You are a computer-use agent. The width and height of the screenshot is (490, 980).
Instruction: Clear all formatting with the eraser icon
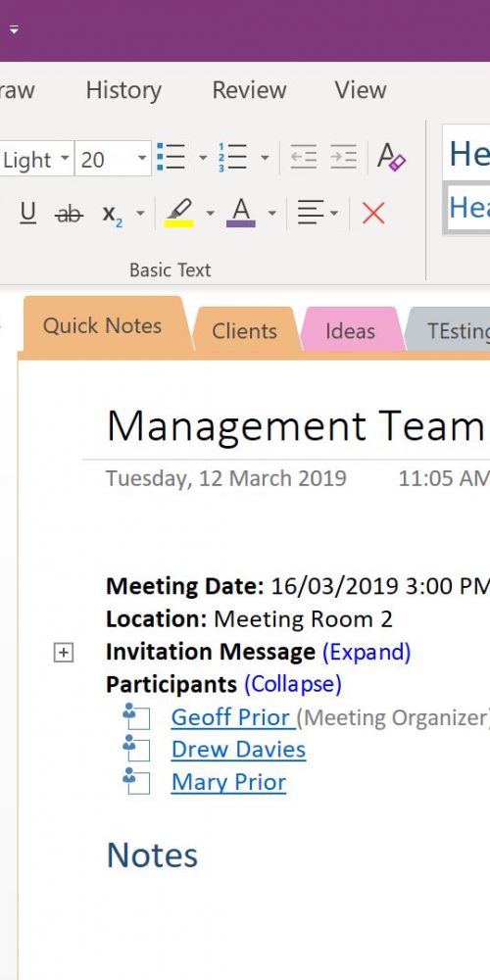[391, 157]
